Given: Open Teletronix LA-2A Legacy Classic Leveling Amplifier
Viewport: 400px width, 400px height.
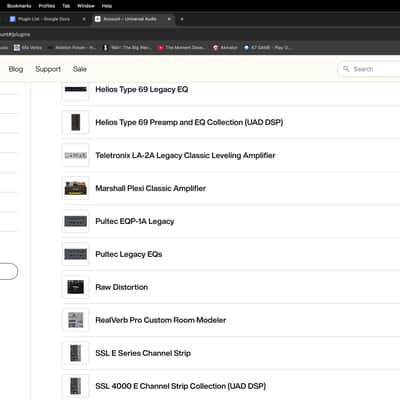Looking at the screenshot, I should click(x=185, y=155).
